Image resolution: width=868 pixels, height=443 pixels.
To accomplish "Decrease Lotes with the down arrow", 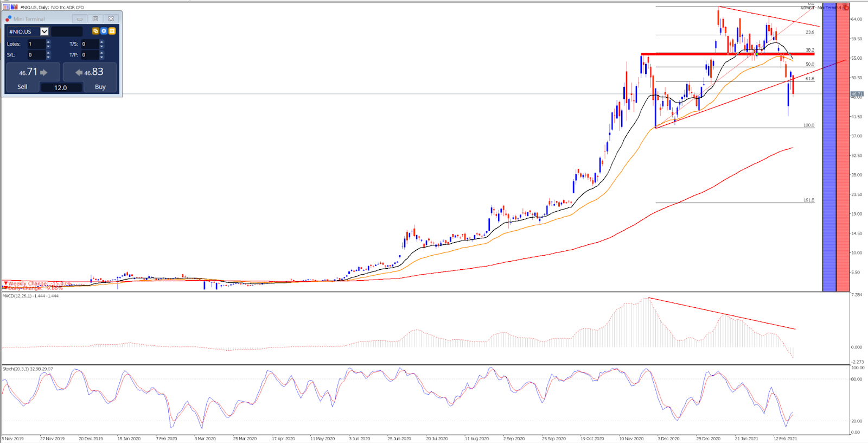I will pos(48,46).
